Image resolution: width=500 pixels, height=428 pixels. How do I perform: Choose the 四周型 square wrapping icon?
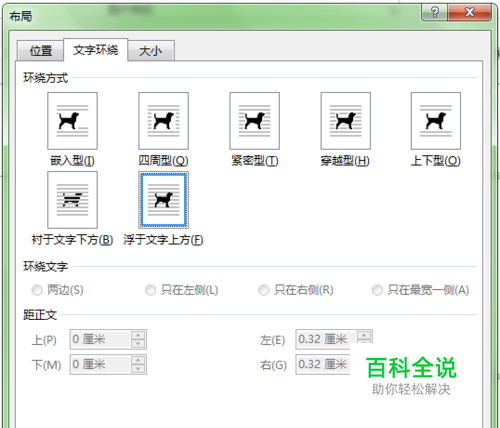pyautogui.click(x=163, y=121)
